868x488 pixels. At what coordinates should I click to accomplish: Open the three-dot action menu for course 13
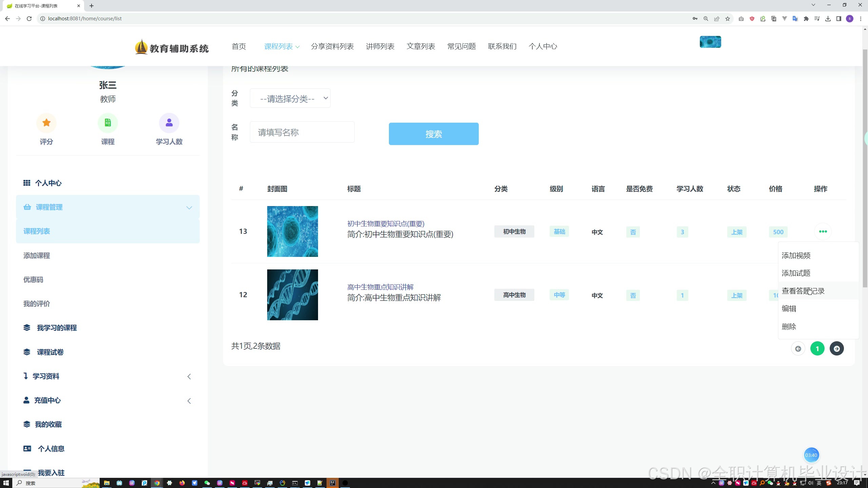(x=823, y=231)
